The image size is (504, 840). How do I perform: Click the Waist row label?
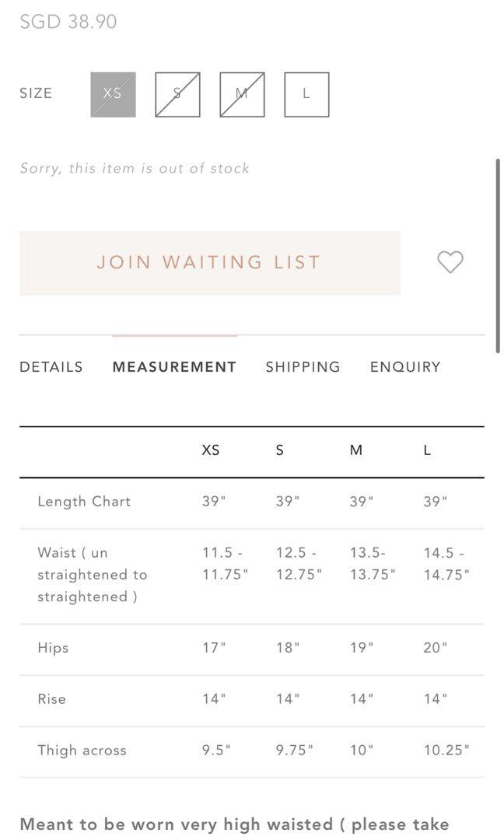92,575
